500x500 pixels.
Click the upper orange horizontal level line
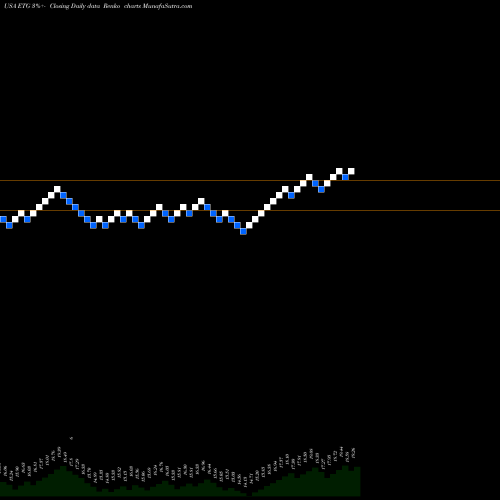[250, 181]
